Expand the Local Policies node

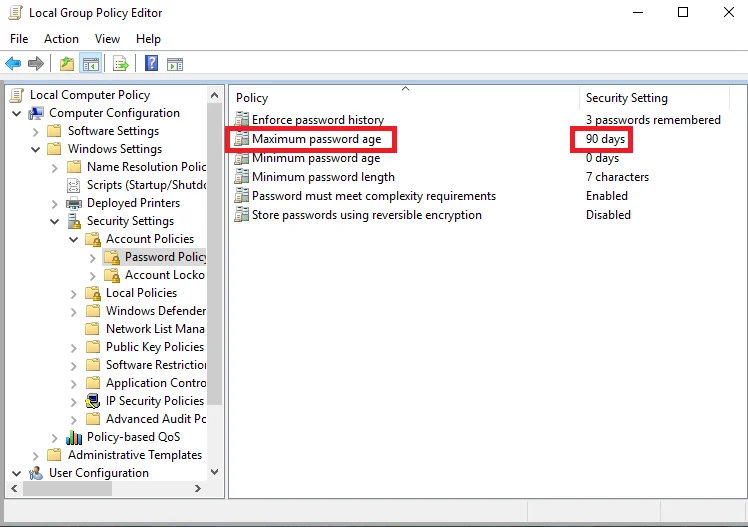[74, 294]
